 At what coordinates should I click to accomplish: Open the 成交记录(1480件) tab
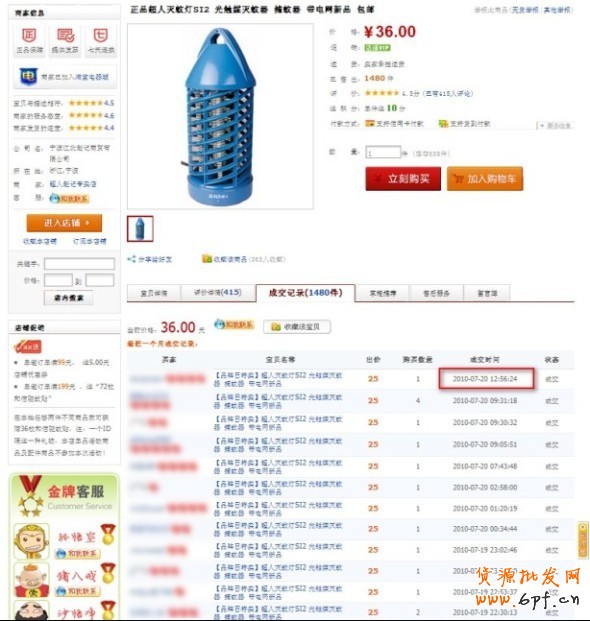(x=305, y=293)
